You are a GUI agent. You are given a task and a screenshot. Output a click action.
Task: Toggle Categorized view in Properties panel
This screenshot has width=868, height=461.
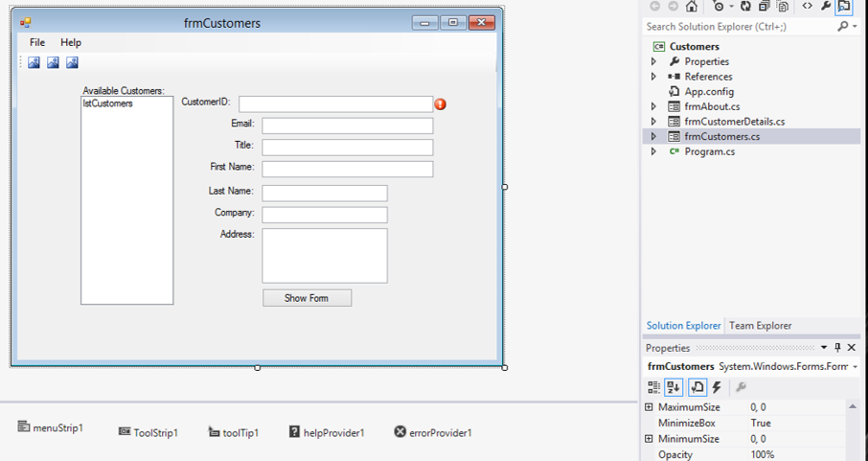(653, 387)
